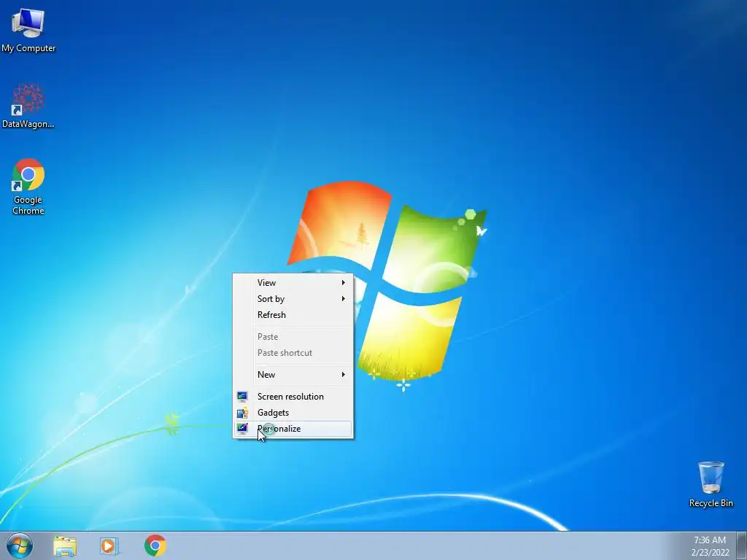The image size is (747, 560).
Task: Open Windows Explorer from the taskbar
Action: tap(65, 546)
